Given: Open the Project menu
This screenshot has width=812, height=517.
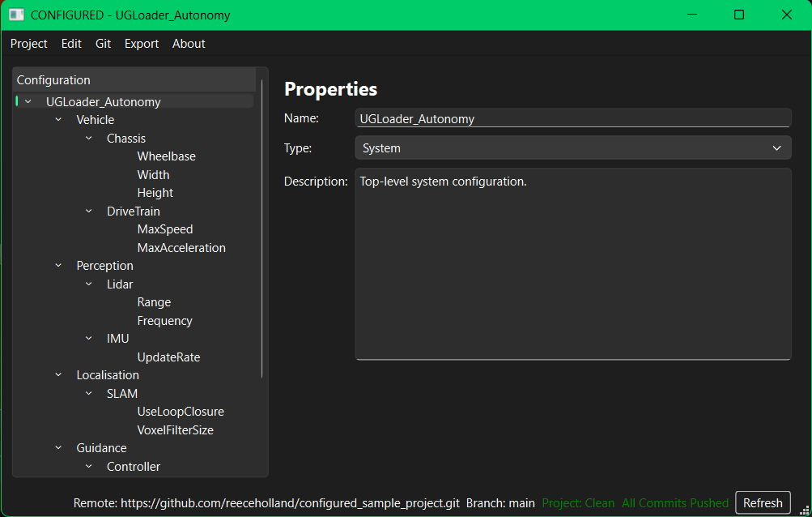Looking at the screenshot, I should pyautogui.click(x=29, y=44).
